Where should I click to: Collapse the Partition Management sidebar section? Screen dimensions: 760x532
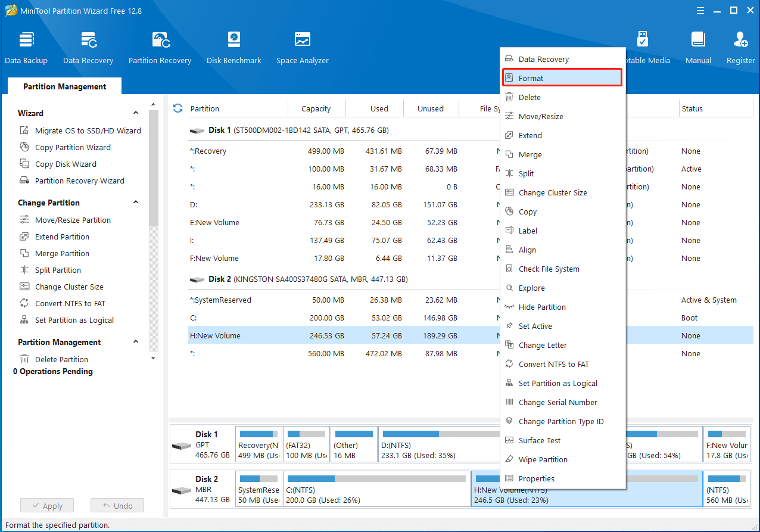136,341
